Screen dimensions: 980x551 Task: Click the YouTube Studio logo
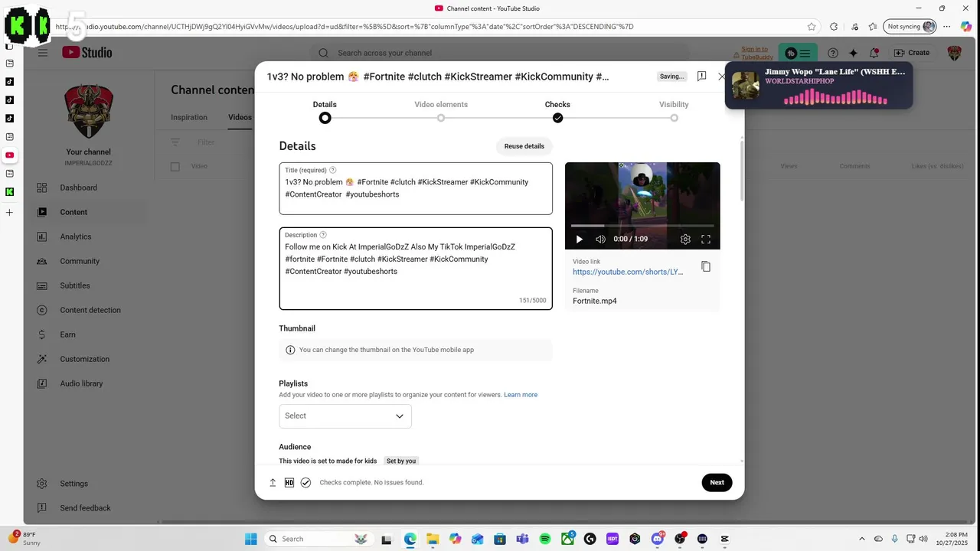pos(87,53)
